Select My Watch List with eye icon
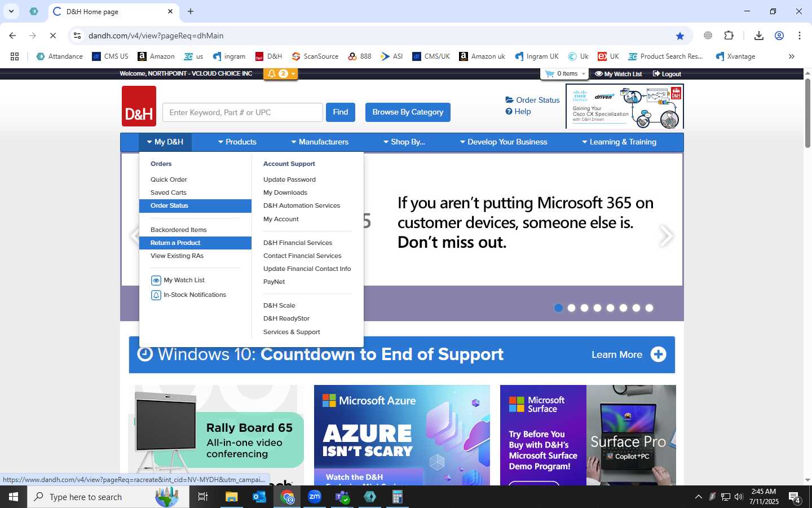This screenshot has height=508, width=812. coord(178,280)
